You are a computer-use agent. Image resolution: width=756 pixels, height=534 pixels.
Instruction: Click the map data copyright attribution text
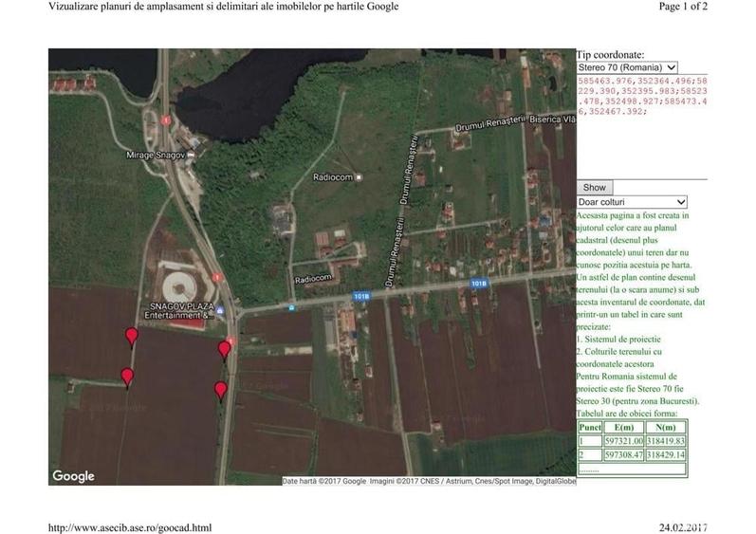click(429, 481)
